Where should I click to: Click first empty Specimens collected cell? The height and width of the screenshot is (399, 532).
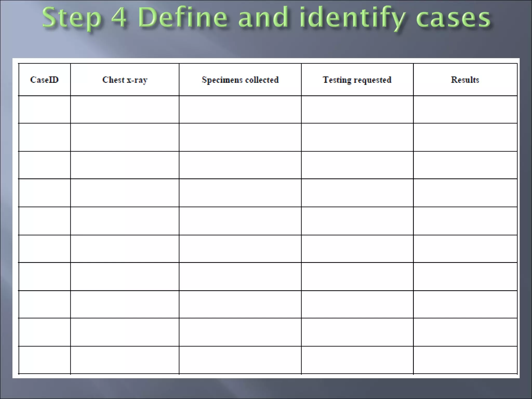point(240,109)
